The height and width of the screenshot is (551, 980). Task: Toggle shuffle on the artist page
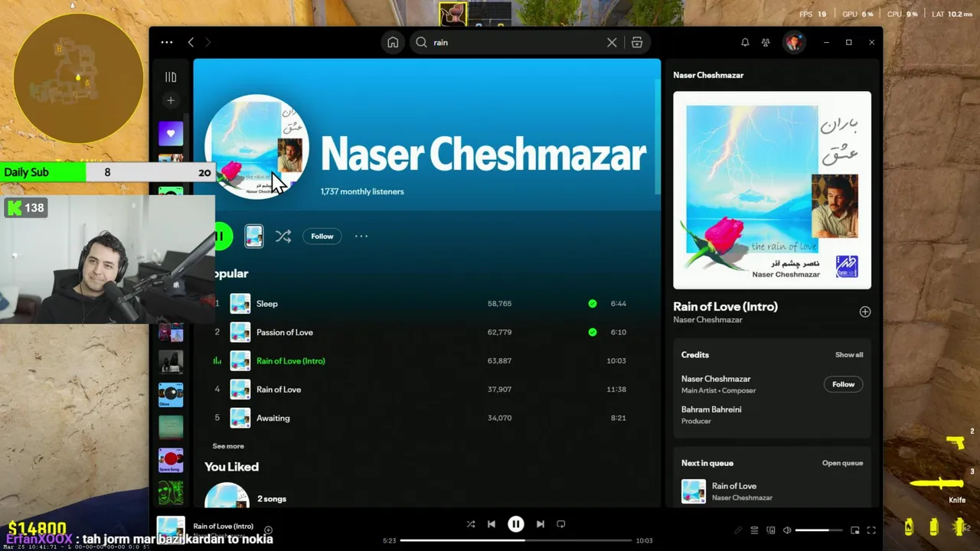click(283, 236)
